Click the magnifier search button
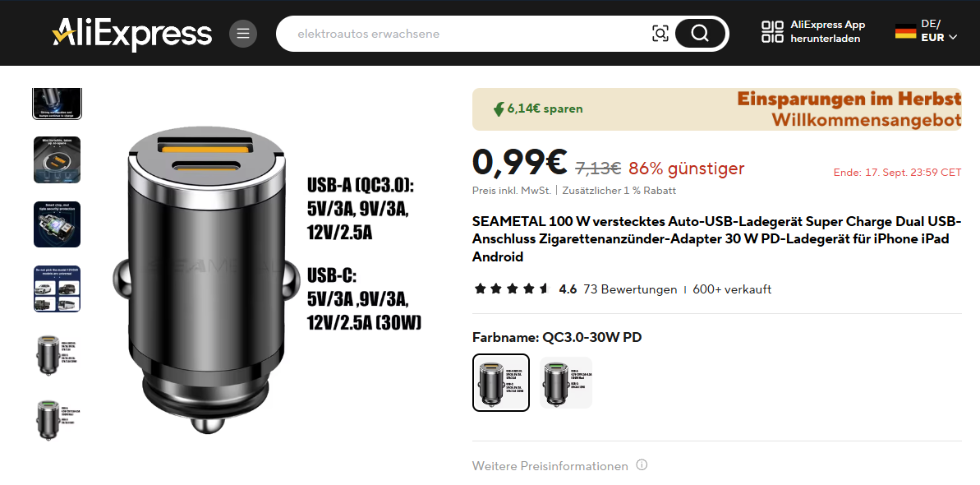 pyautogui.click(x=700, y=33)
